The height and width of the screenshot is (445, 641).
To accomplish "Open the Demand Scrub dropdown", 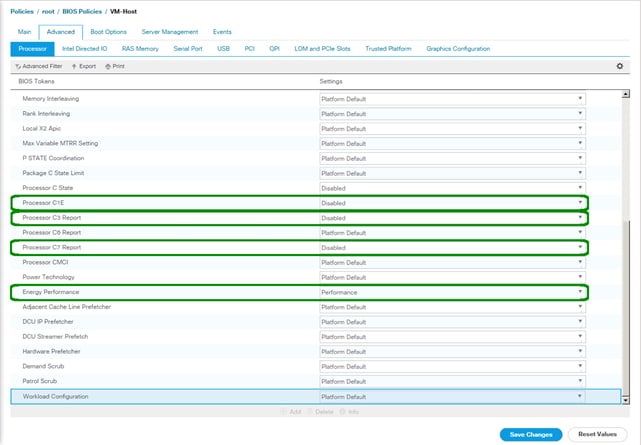I will tap(452, 367).
